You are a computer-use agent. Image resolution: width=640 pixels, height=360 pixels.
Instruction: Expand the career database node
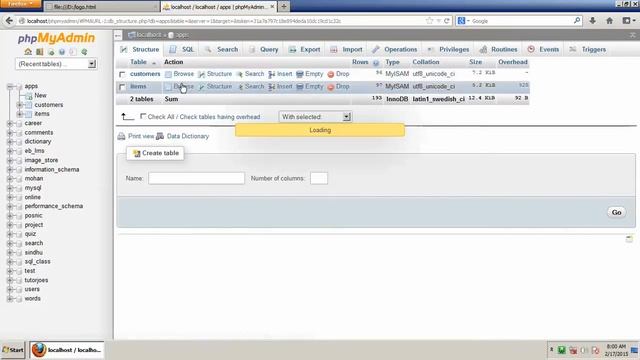[10, 123]
